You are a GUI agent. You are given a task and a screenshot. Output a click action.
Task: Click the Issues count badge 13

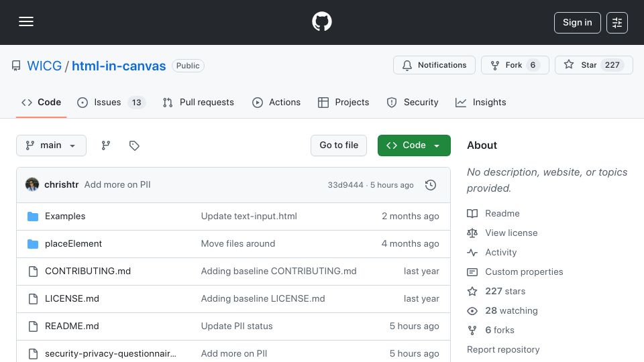136,102
